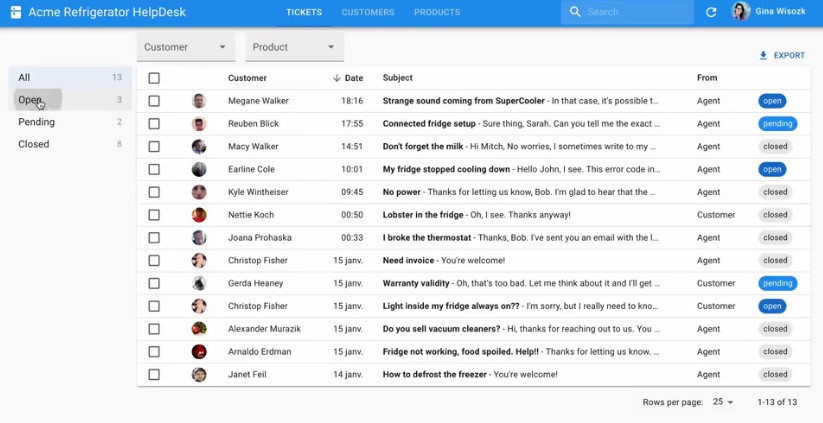
Task: Click the open badge on Megane Walker's ticket
Action: (772, 101)
